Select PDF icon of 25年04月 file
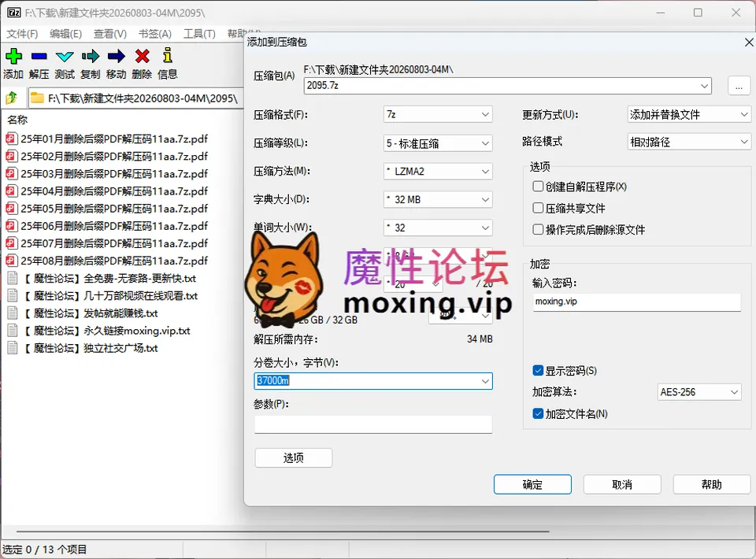Viewport: 756px width, 559px height. (12, 191)
